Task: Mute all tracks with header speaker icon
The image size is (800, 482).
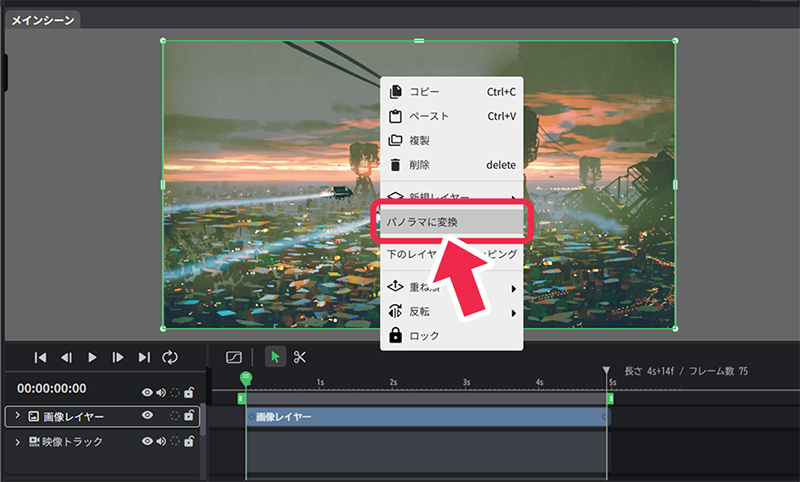Action: coord(161,392)
